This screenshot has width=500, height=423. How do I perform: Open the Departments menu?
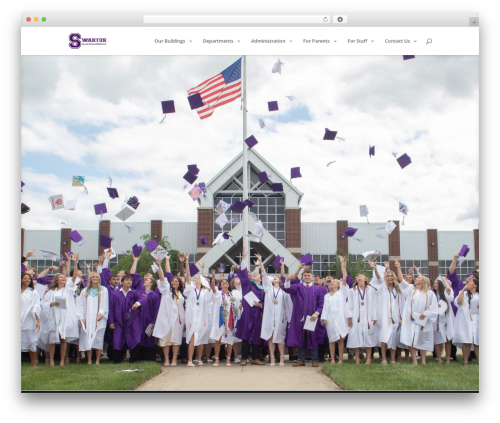click(218, 41)
